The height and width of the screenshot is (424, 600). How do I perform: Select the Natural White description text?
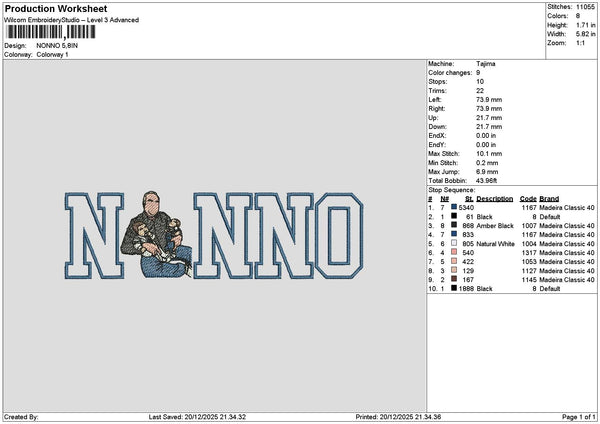(495, 244)
